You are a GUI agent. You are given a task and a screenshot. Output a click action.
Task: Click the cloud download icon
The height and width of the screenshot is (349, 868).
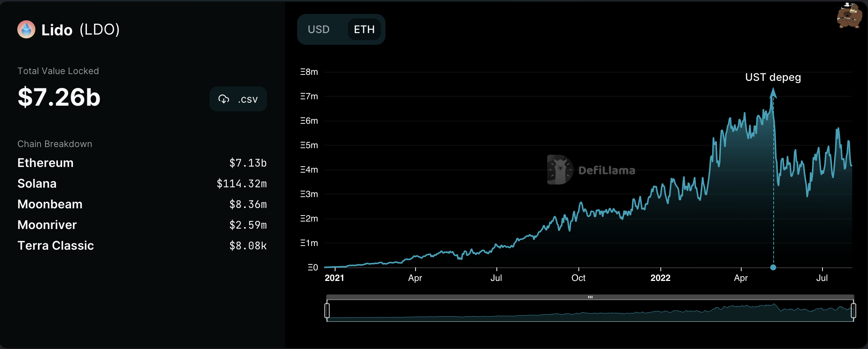click(x=224, y=99)
